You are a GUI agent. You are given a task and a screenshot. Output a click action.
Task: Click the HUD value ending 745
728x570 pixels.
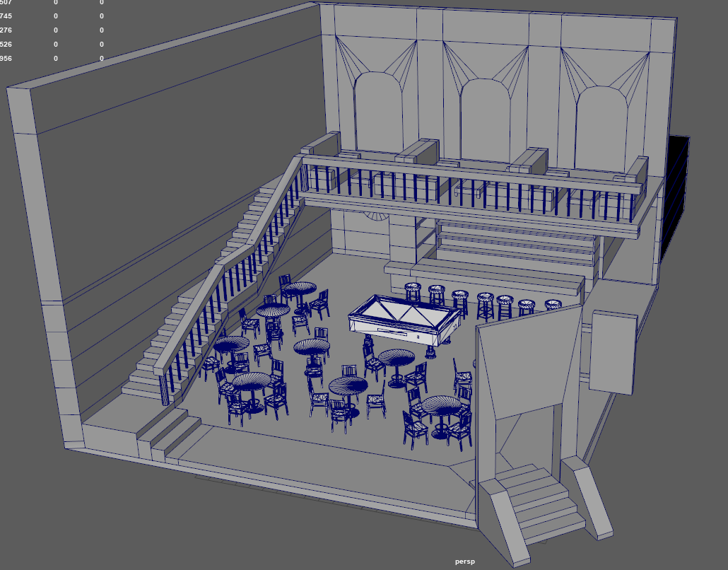pos(6,16)
